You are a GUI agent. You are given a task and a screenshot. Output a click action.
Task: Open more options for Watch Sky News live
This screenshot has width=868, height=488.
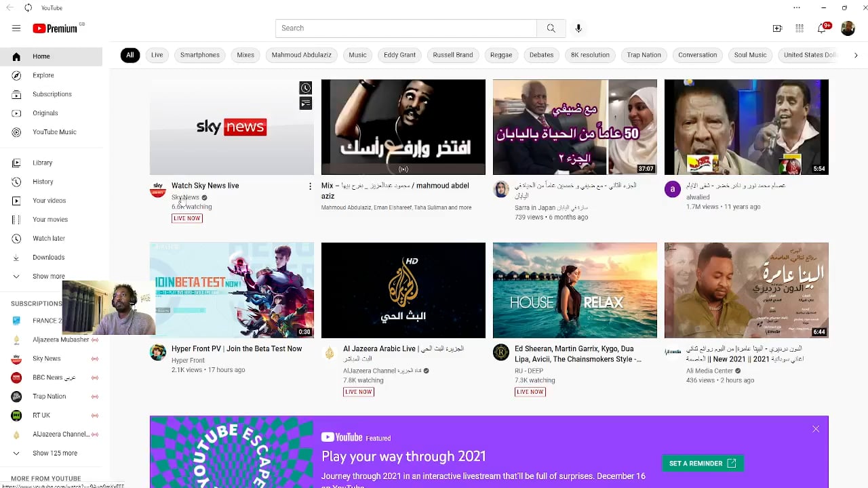[x=310, y=186]
